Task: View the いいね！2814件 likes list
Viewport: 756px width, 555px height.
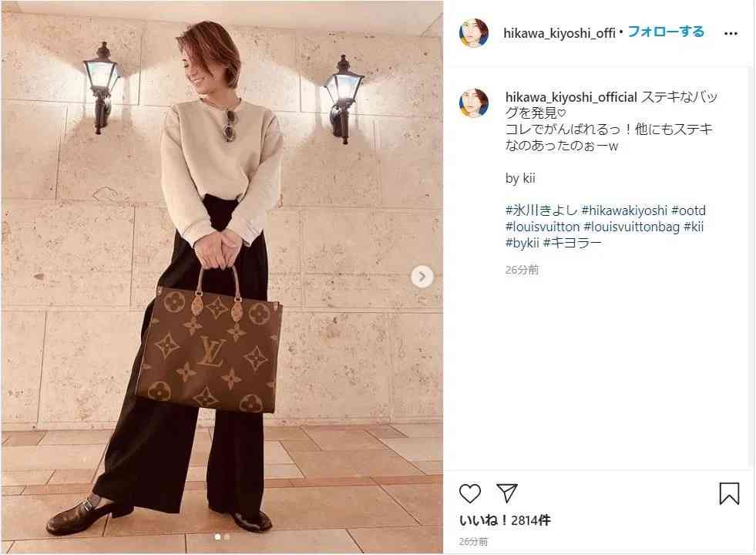Action: click(504, 520)
